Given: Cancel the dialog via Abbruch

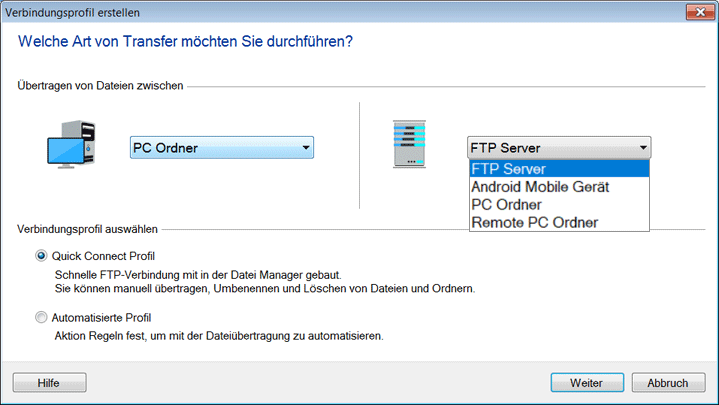Looking at the screenshot, I should pyautogui.click(x=667, y=382).
